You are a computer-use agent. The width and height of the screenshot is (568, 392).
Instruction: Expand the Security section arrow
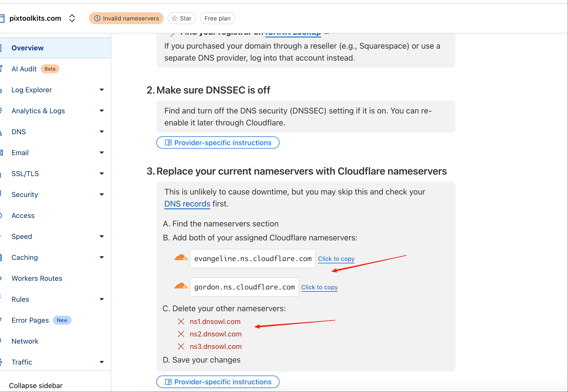coord(101,195)
